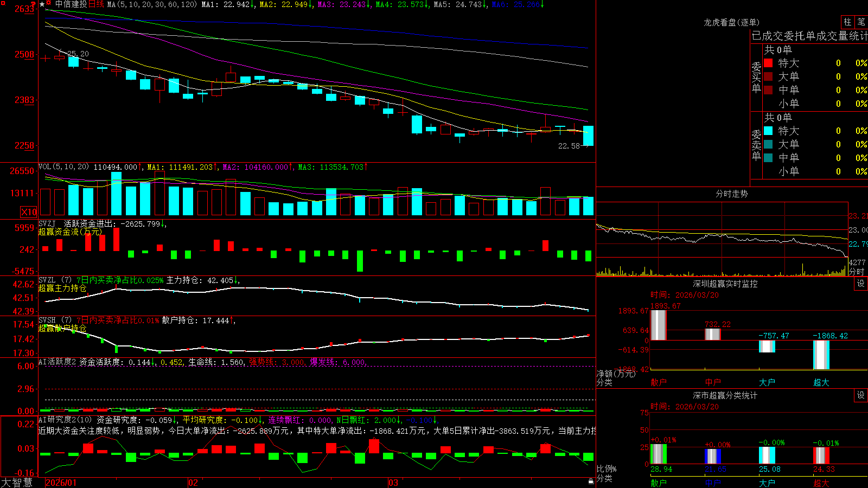Screen dimensions: 868x488
Task: Click the 02 month marker on the timeline
Action: point(193,483)
